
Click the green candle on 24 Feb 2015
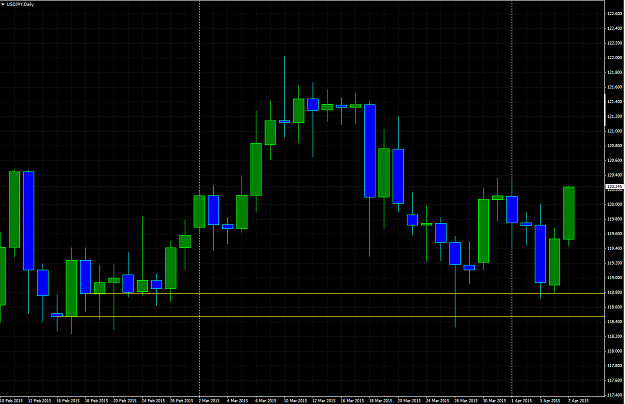142,286
